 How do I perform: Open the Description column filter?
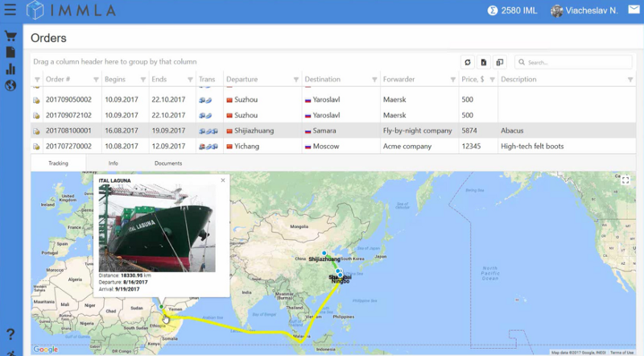tap(630, 80)
